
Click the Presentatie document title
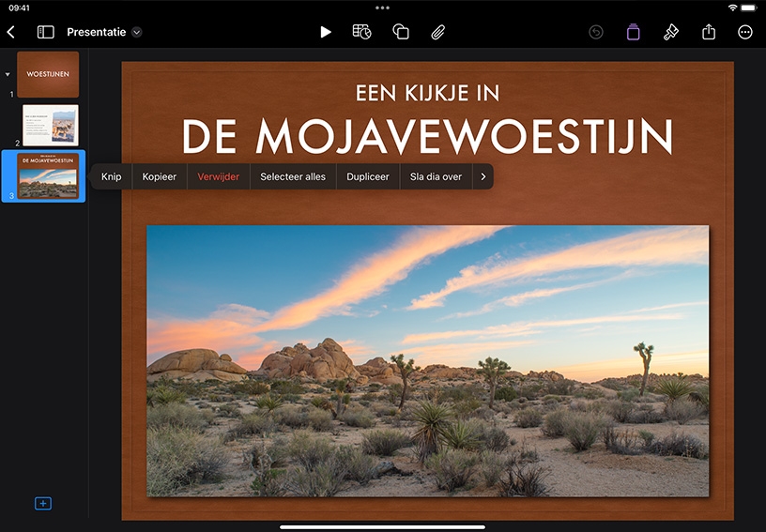(x=97, y=32)
